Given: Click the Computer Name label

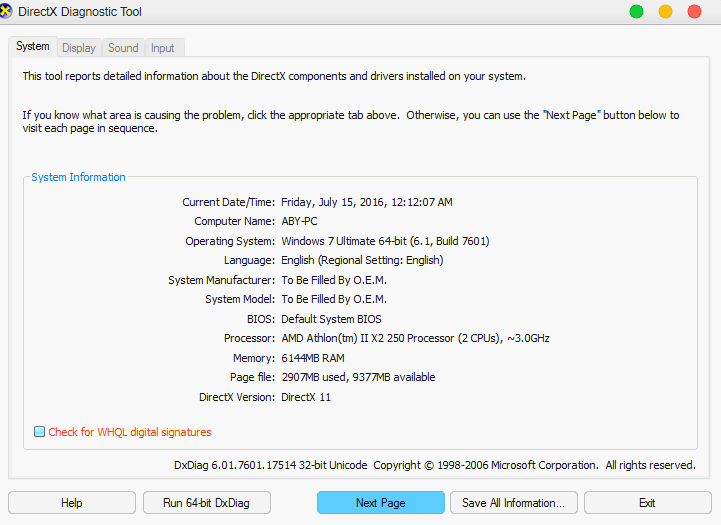Looking at the screenshot, I should (x=235, y=221).
